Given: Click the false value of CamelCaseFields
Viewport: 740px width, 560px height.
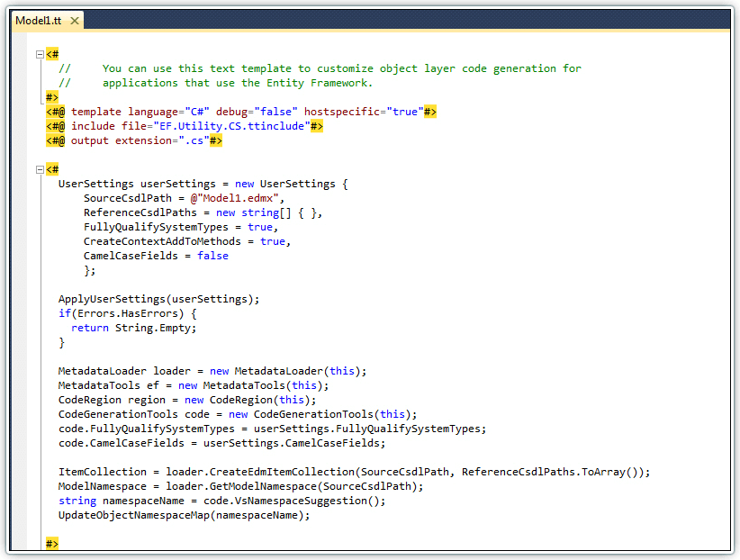Looking at the screenshot, I should (x=212, y=256).
